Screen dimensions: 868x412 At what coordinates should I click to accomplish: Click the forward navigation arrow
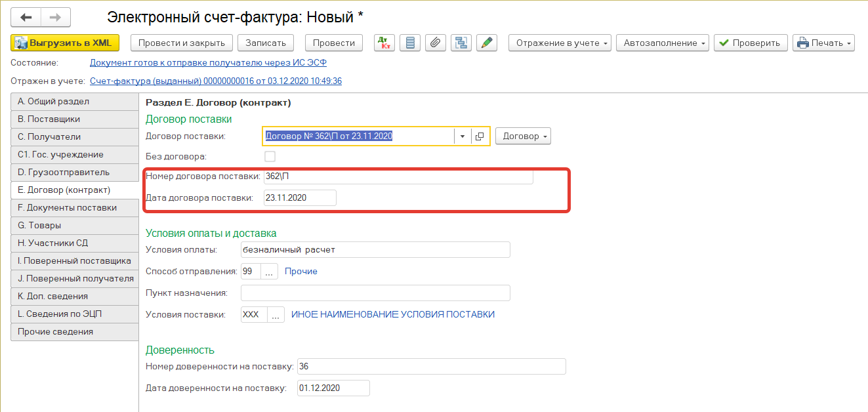56,18
